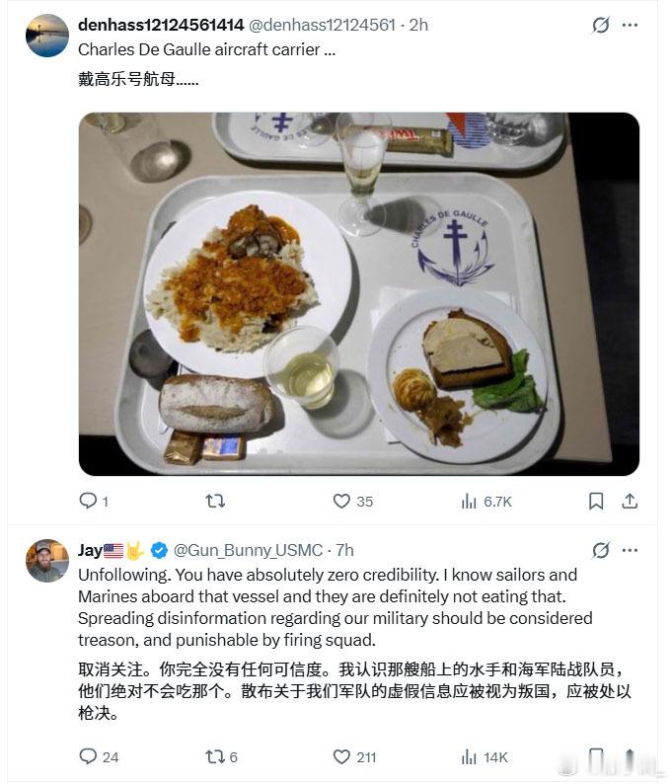Open the Grok icon on Jay's reply
The width and height of the screenshot is (672, 784).
pyautogui.click(x=601, y=550)
